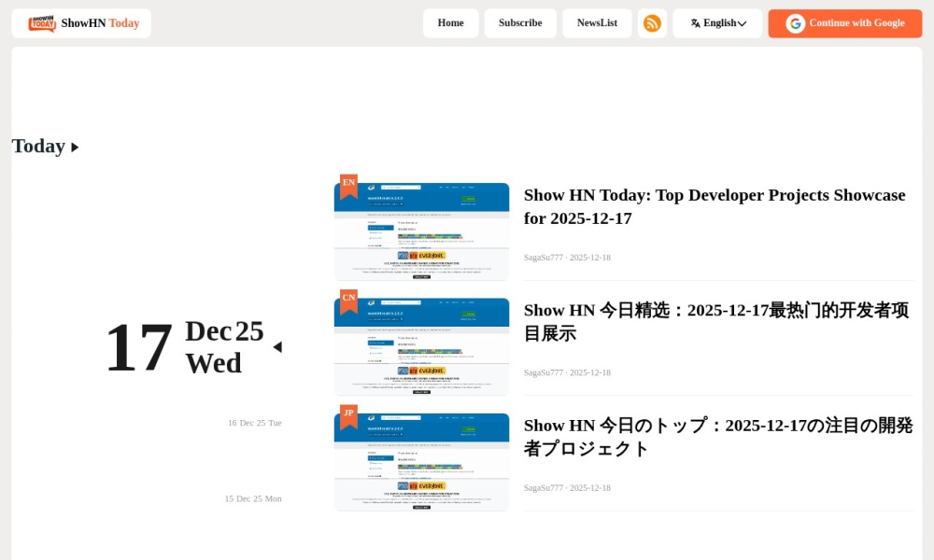Continue with Google sign-in button

[x=844, y=23]
